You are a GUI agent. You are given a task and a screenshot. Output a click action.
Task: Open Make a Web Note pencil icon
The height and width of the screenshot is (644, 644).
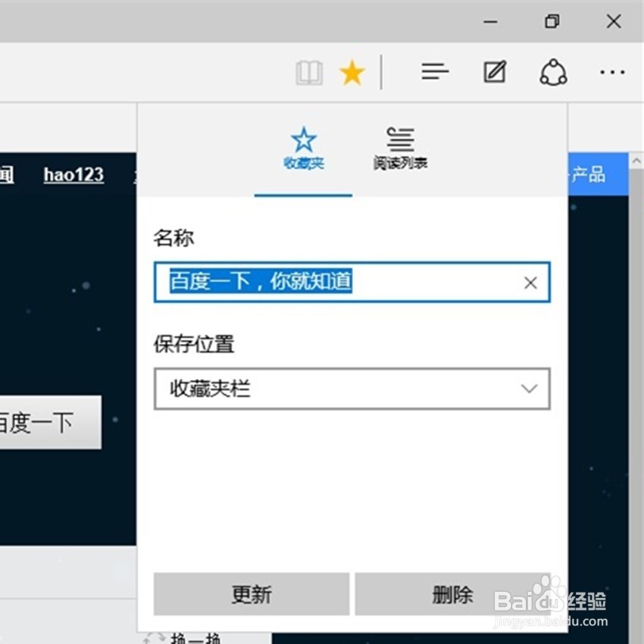pos(495,72)
